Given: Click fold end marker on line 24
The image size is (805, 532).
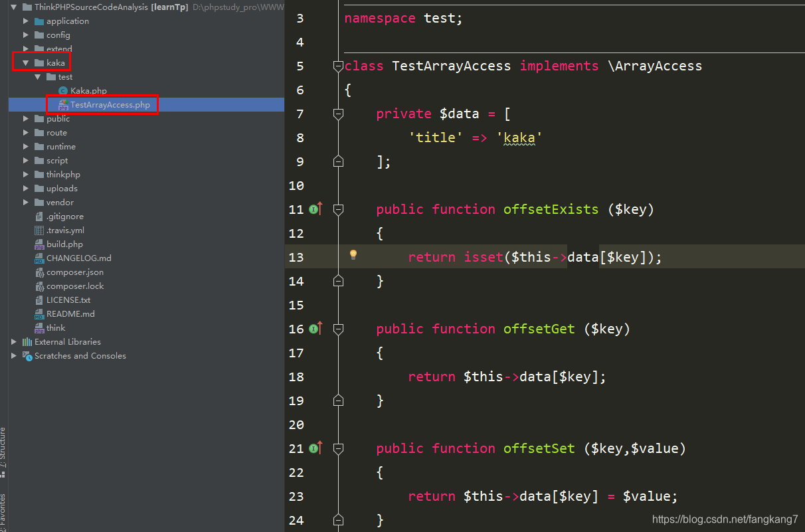Looking at the screenshot, I should pos(338,520).
